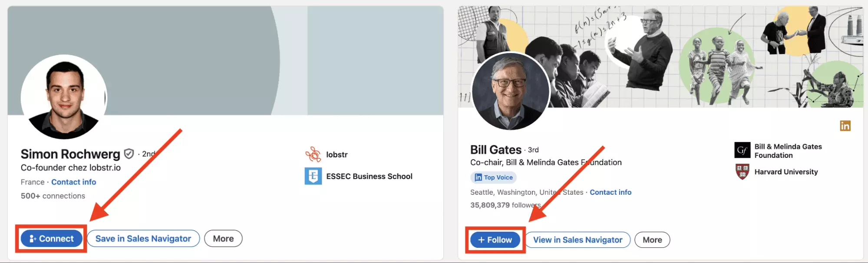Click the lobstr company logo icon
868x263 pixels.
point(313,154)
